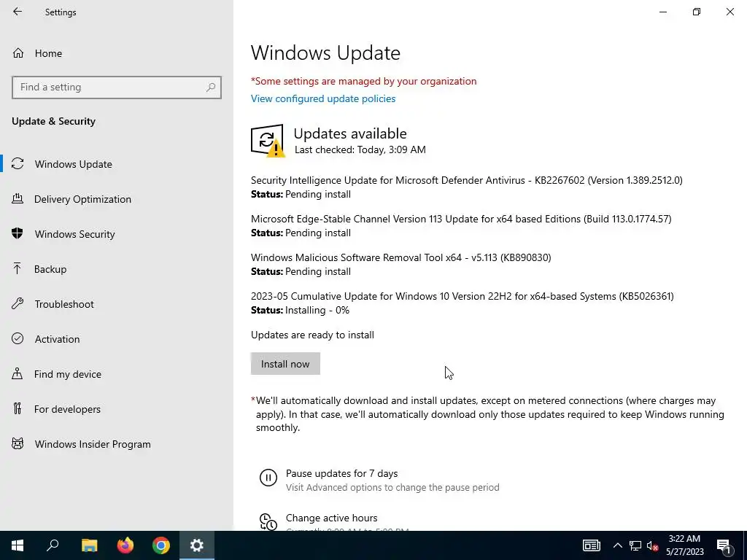
Task: Focus the Find a setting search box
Action: click(116, 87)
